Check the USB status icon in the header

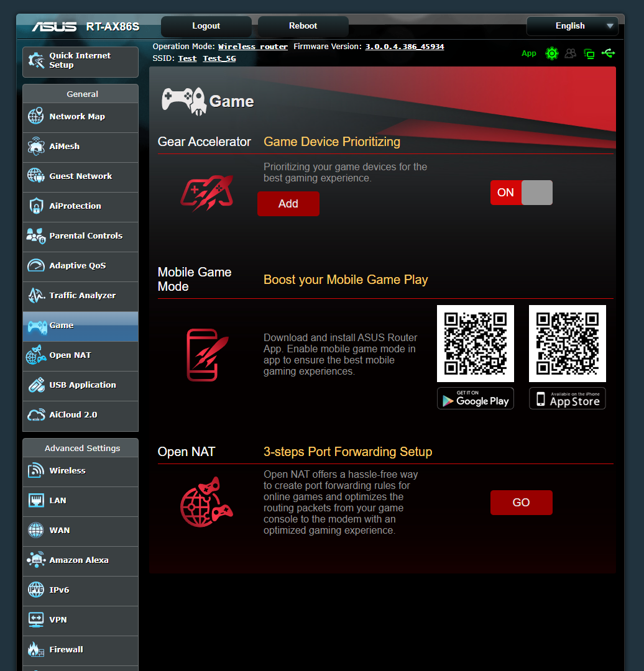[x=609, y=53]
